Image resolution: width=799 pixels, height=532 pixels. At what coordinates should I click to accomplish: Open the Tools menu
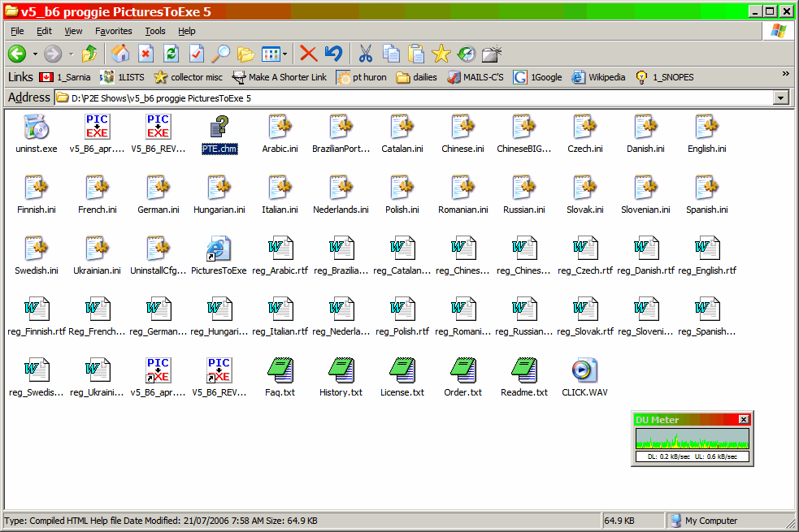tap(155, 31)
